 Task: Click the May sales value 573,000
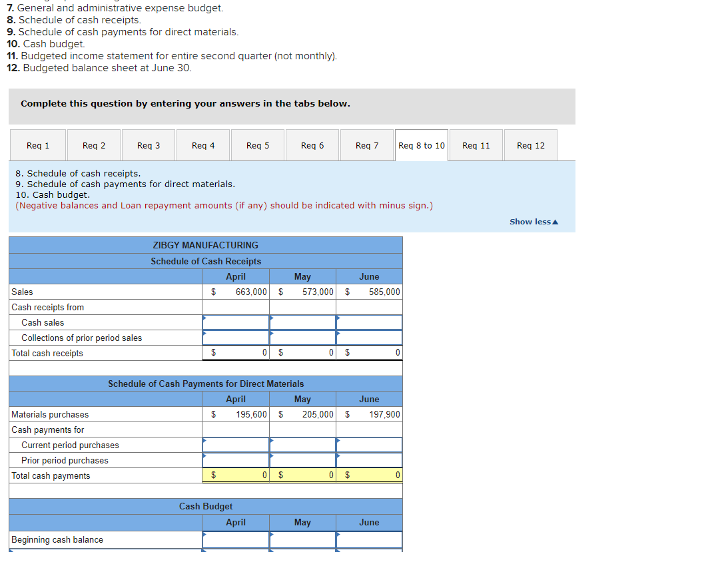click(318, 292)
